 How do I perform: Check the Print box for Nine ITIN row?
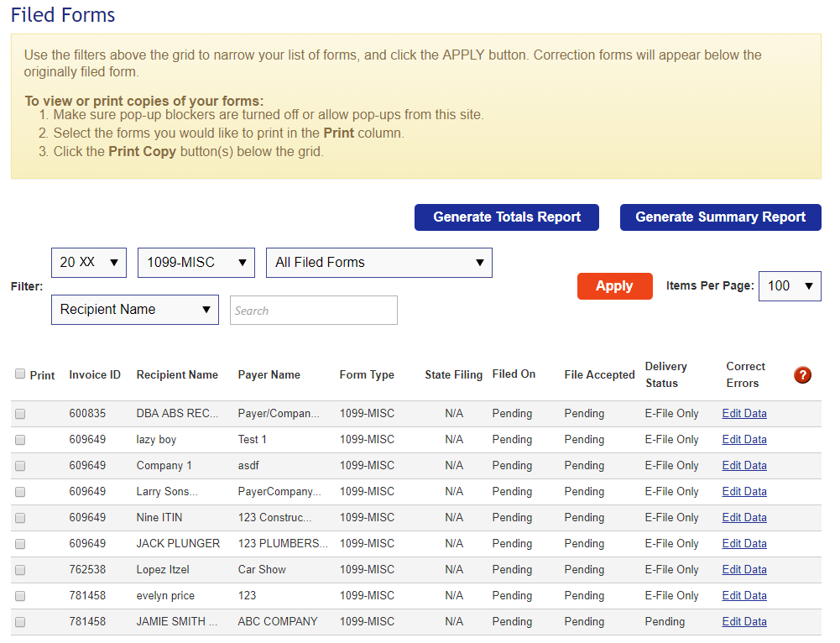[x=20, y=518]
